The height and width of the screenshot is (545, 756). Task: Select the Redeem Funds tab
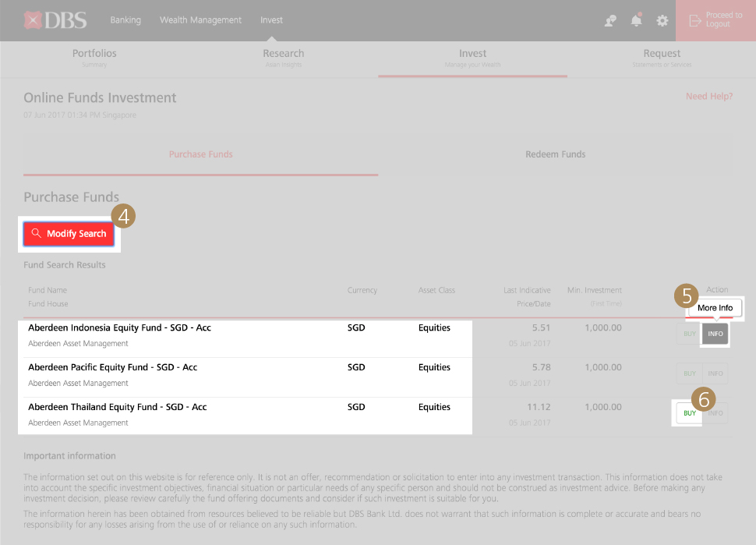pyautogui.click(x=556, y=154)
